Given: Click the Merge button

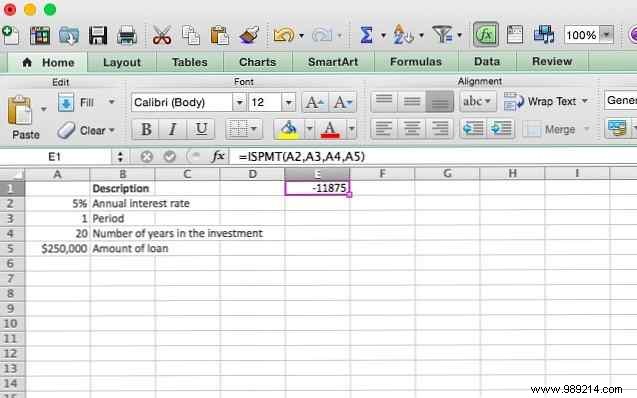Looking at the screenshot, I should [556, 130].
